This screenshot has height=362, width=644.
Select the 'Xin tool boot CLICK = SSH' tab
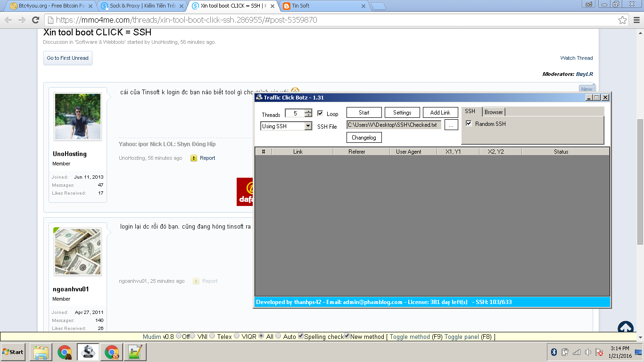[x=232, y=6]
